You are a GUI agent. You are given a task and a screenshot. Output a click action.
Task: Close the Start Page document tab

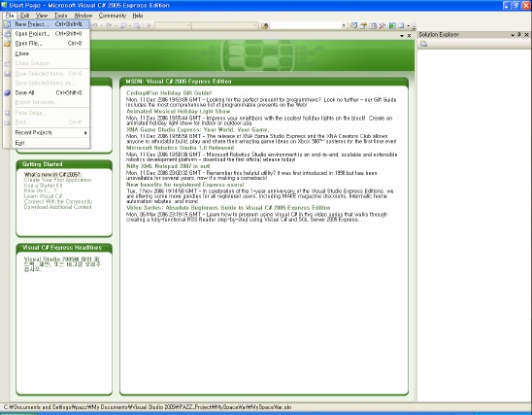[x=409, y=35]
